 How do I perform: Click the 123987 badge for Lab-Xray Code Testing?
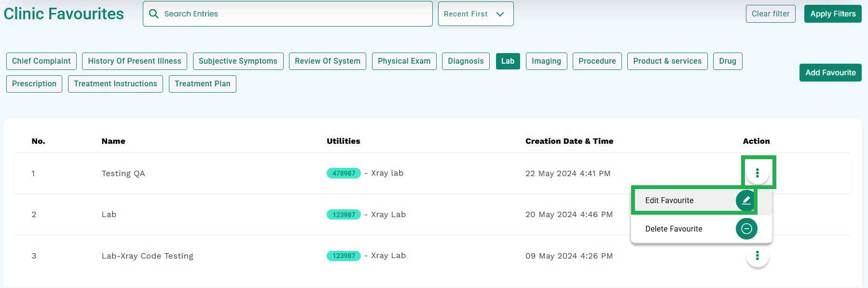[344, 256]
